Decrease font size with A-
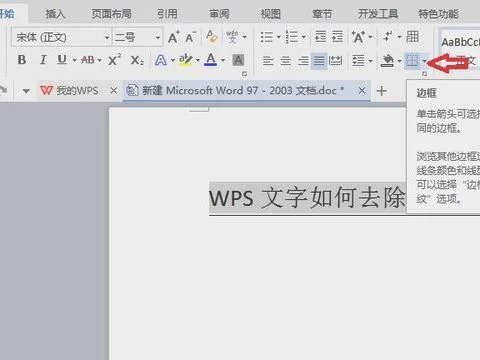Image resolution: width=480 pixels, height=360 pixels. (x=191, y=37)
